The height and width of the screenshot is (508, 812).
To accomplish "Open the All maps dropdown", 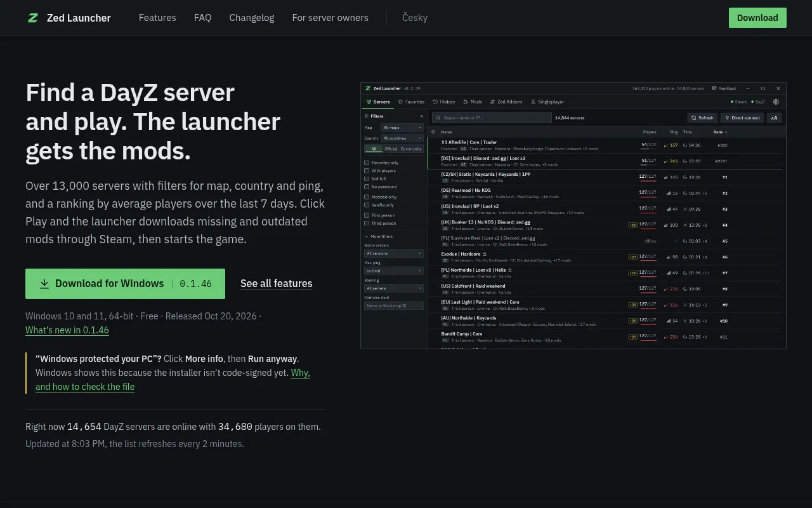I will pyautogui.click(x=402, y=128).
